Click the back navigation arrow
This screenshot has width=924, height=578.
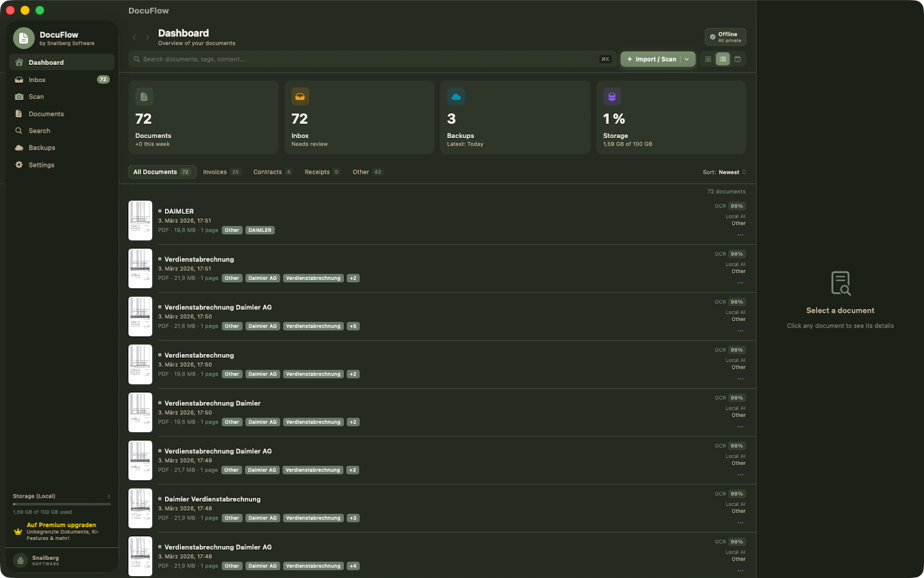[x=135, y=37]
